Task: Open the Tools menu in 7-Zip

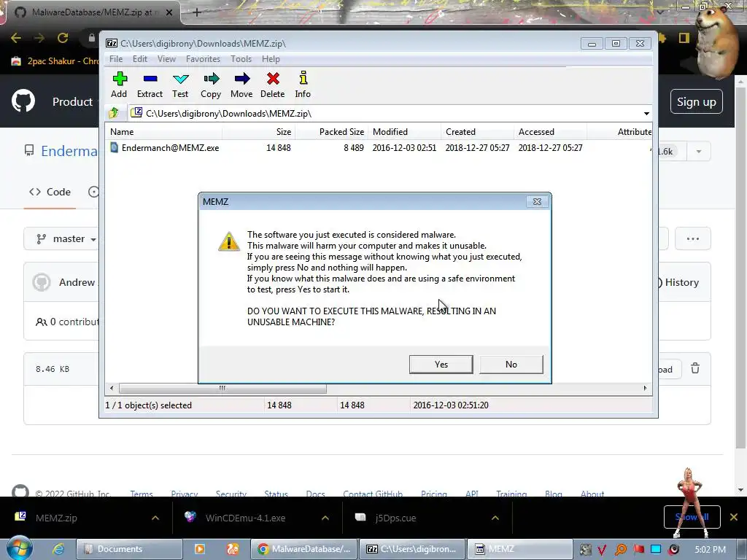Action: click(x=241, y=59)
